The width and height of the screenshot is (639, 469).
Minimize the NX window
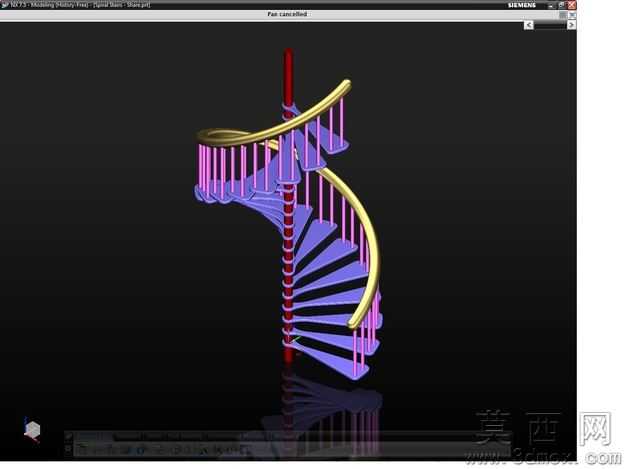point(551,5)
